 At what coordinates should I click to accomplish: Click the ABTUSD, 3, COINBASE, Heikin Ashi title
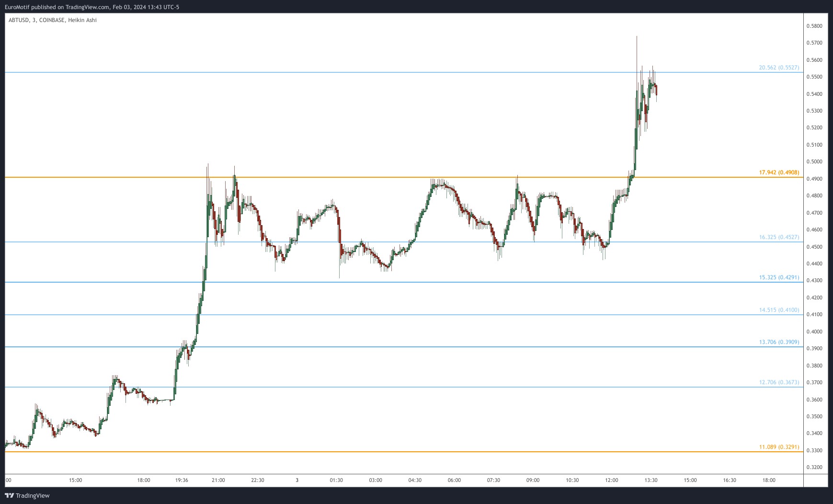53,20
